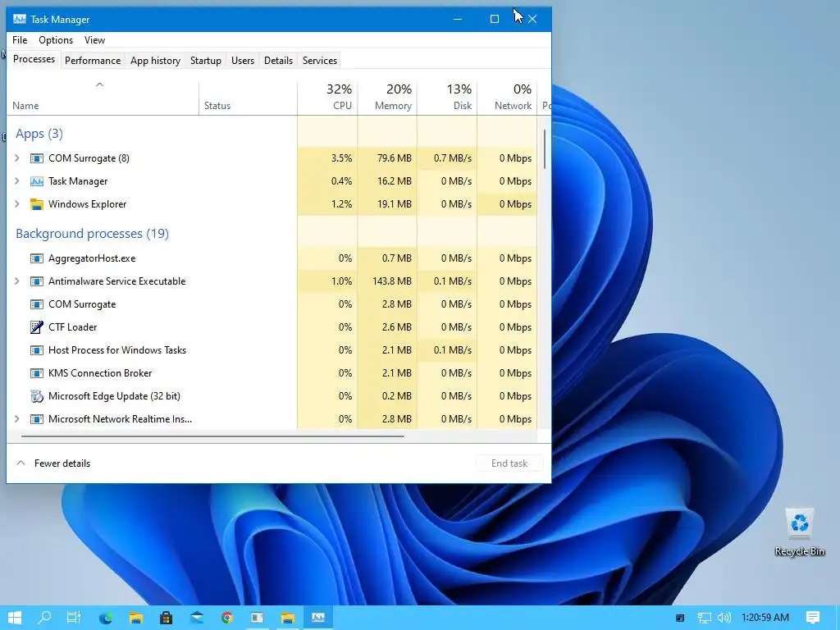The width and height of the screenshot is (840, 630).
Task: Click the CTF Loader pen icon
Action: pyautogui.click(x=36, y=326)
